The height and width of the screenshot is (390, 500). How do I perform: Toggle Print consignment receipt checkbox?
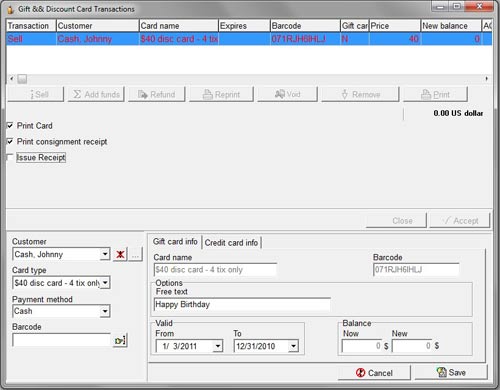click(10, 142)
